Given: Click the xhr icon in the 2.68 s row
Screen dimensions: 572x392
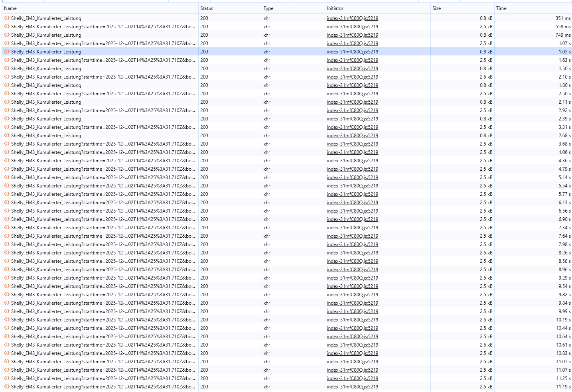Looking at the screenshot, I should [7, 136].
